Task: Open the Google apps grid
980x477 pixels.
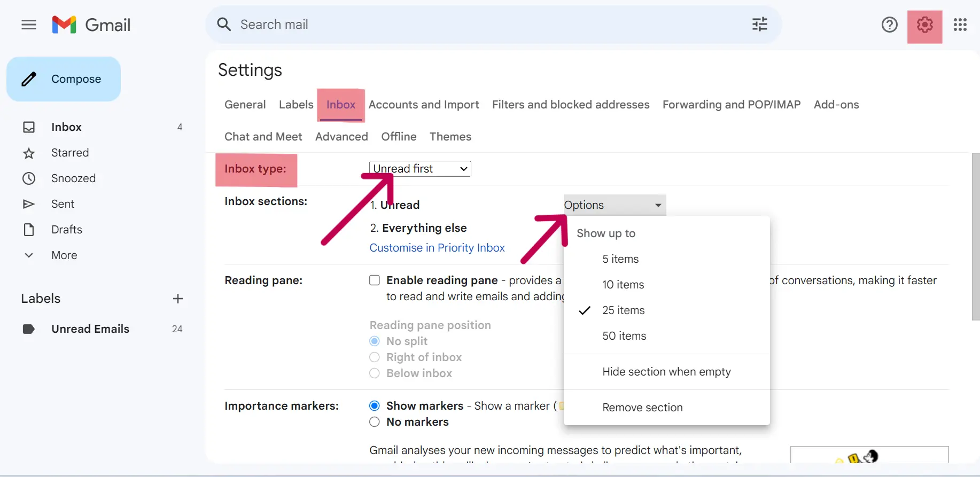Action: click(x=960, y=25)
